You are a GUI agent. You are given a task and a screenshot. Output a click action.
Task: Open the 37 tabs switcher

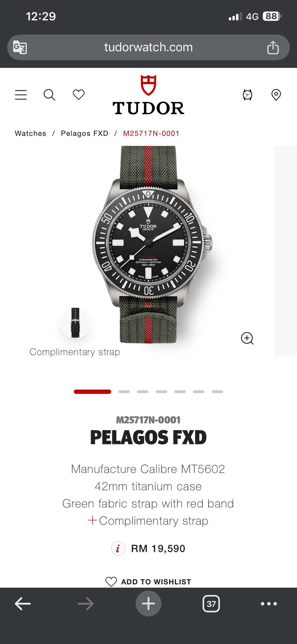coord(211,603)
